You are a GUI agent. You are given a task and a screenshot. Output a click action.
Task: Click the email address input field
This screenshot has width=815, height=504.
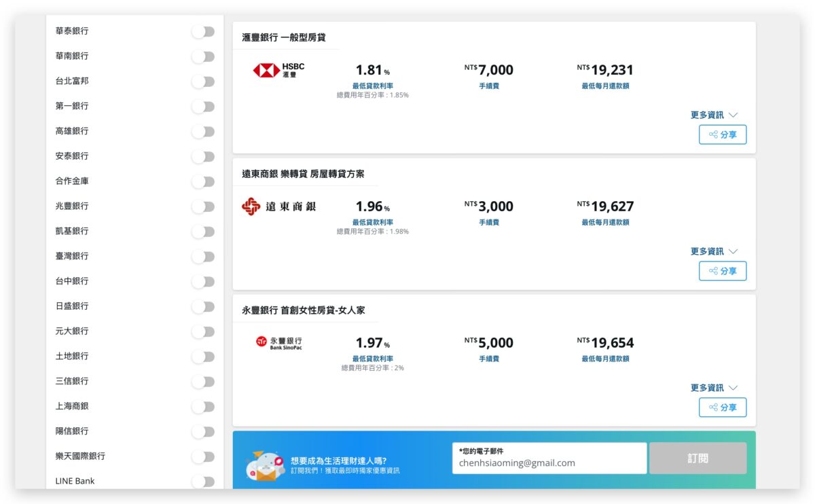pyautogui.click(x=549, y=458)
